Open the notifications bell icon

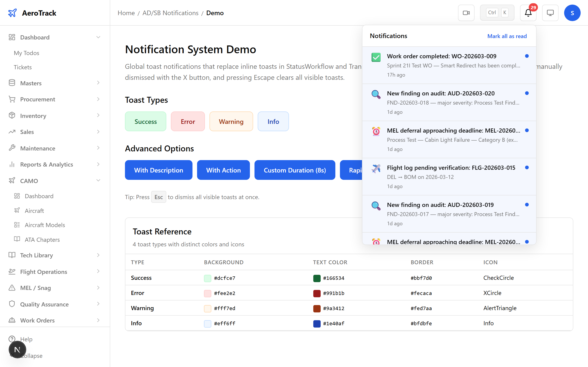point(528,13)
